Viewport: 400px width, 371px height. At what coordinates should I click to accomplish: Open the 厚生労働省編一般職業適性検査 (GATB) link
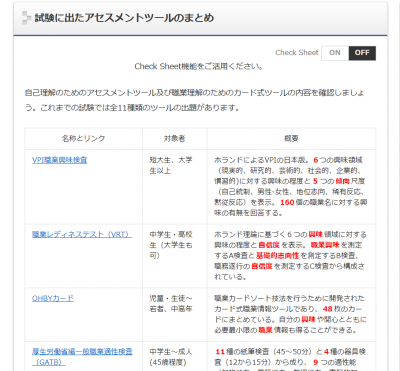tap(82, 357)
